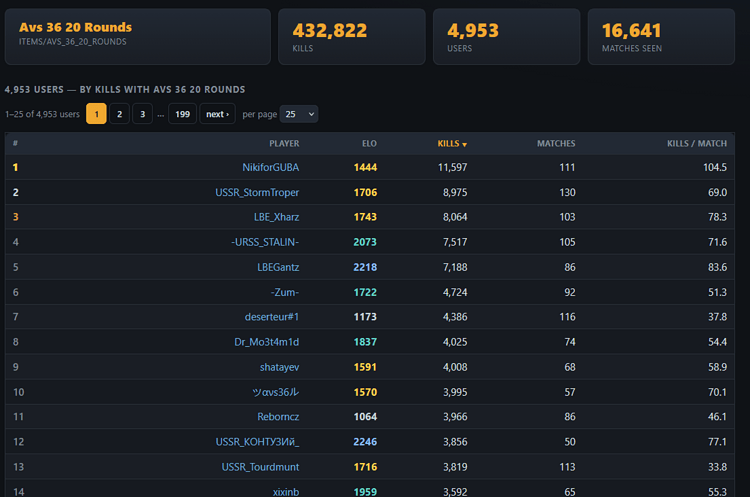Open USSR_Tourdmunt player profile

pyautogui.click(x=260, y=467)
